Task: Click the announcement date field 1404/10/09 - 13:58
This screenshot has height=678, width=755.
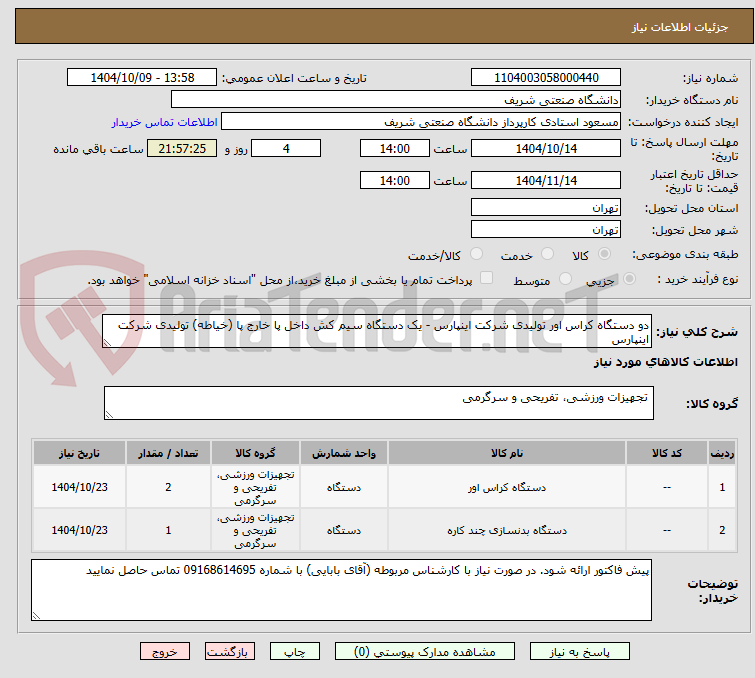Action: (x=142, y=78)
